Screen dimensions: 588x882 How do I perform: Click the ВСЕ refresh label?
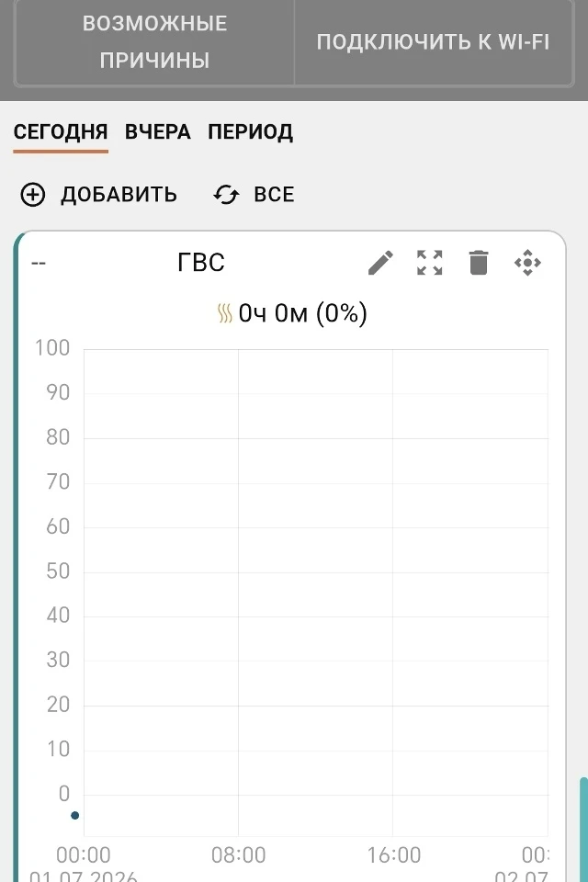point(274,195)
